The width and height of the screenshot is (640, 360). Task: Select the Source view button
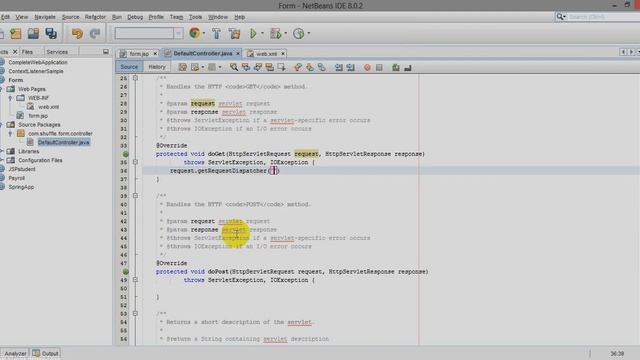tap(129, 67)
